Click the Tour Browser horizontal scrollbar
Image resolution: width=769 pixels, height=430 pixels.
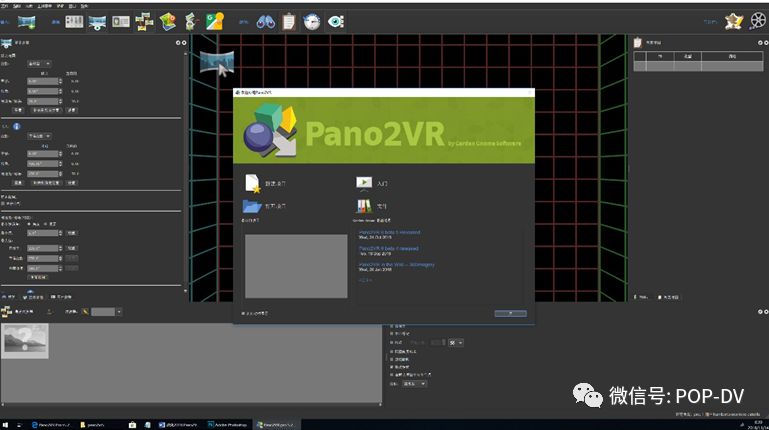tap(191, 405)
